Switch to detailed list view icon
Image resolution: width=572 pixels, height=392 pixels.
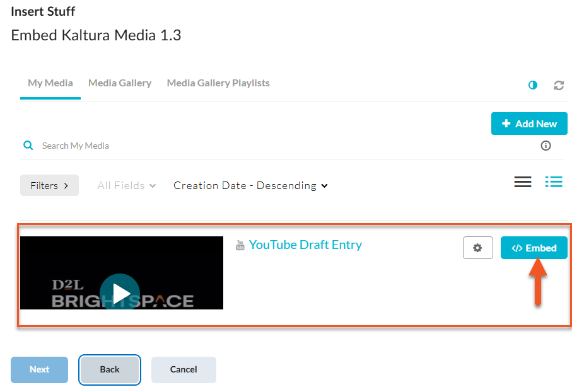coord(554,182)
